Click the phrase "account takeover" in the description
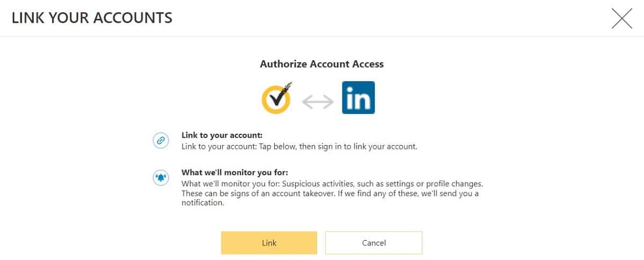The image size is (644, 260). click(x=298, y=193)
